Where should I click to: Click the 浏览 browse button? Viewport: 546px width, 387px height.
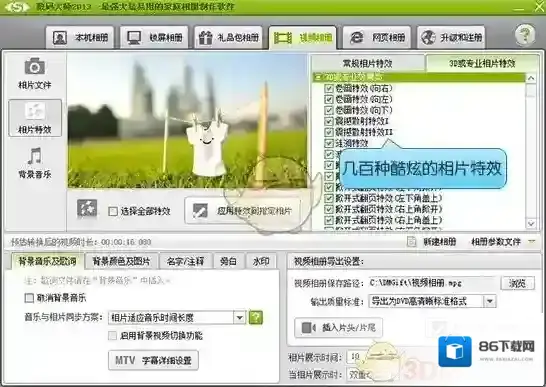[x=517, y=283]
